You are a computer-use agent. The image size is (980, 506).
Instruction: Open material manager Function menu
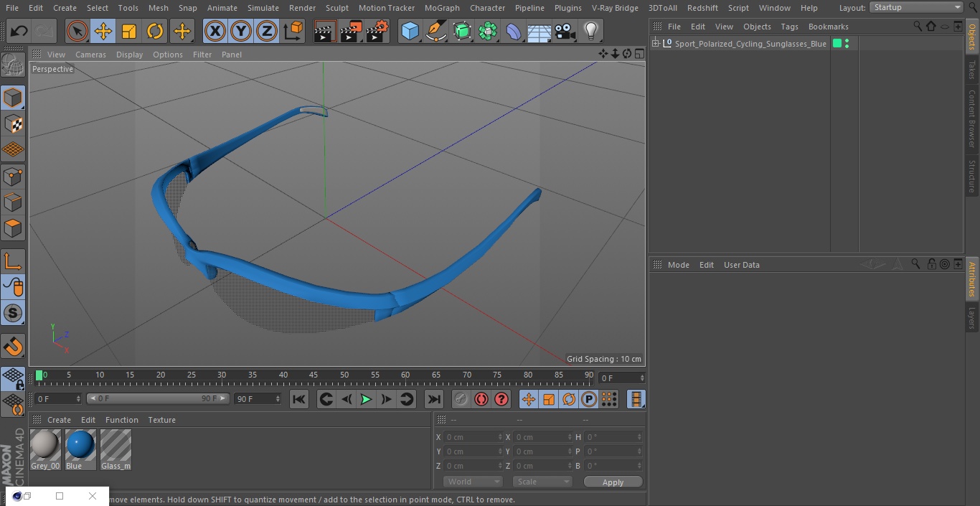(x=122, y=420)
